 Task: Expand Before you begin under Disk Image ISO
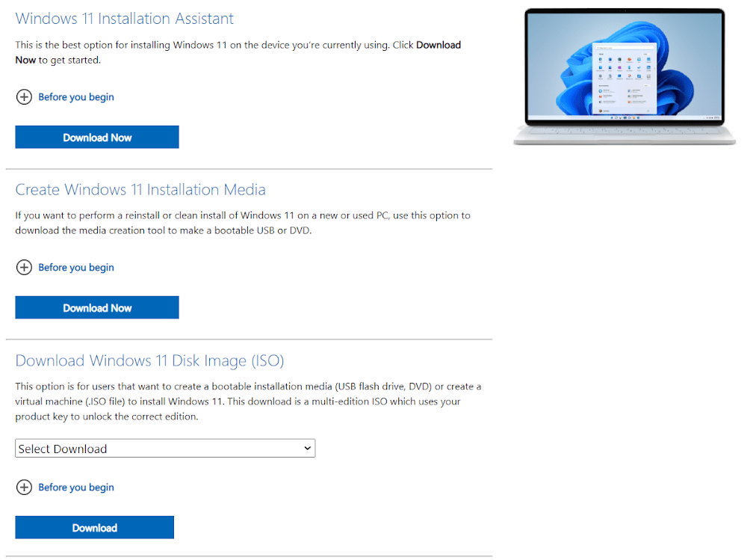(x=76, y=487)
